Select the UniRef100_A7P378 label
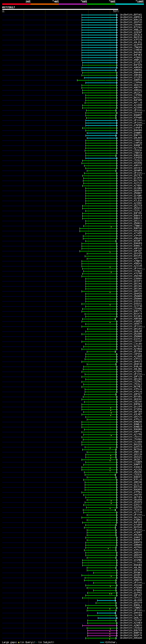146x644 pixels. tap(131, 40)
